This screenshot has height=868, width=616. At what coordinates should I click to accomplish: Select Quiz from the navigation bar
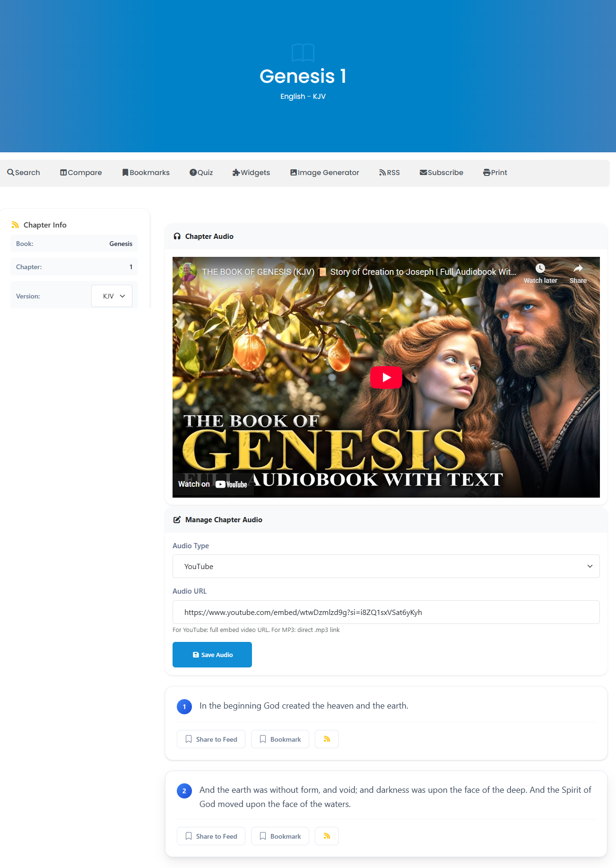pyautogui.click(x=201, y=173)
